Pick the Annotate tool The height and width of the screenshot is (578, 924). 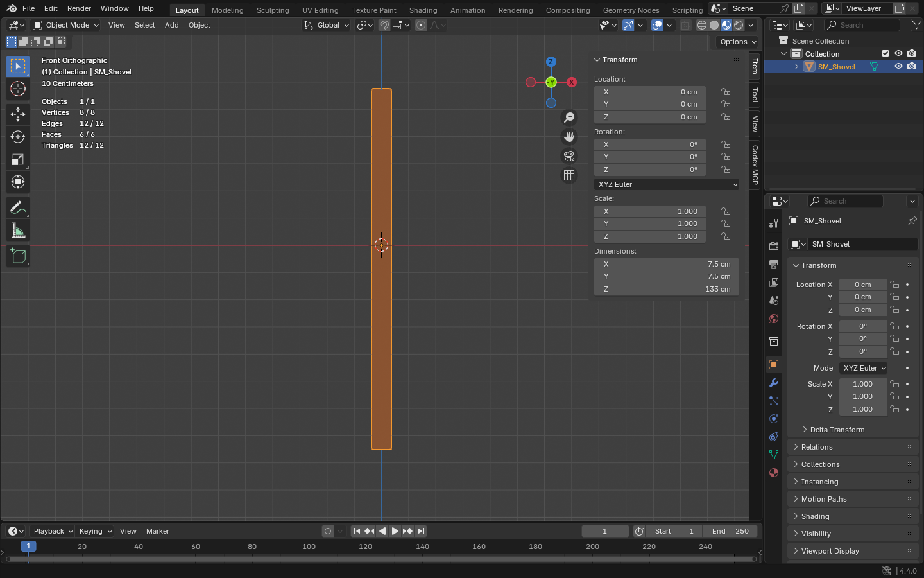(x=18, y=207)
